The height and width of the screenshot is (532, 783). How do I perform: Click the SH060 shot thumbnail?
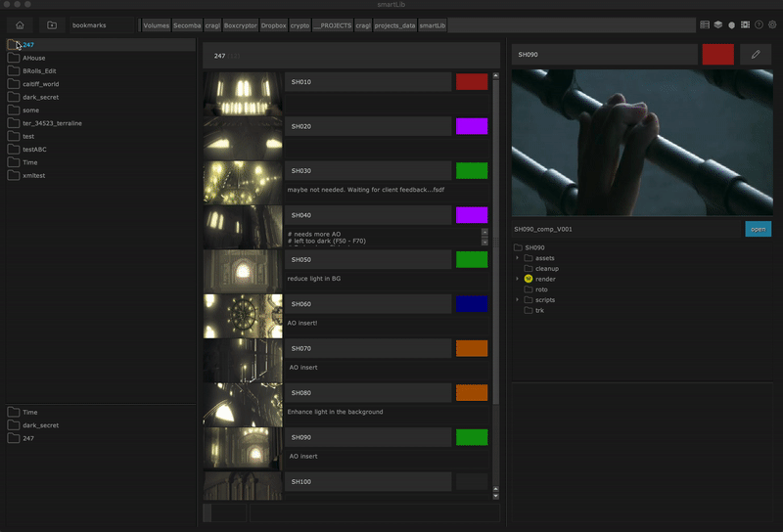point(243,316)
